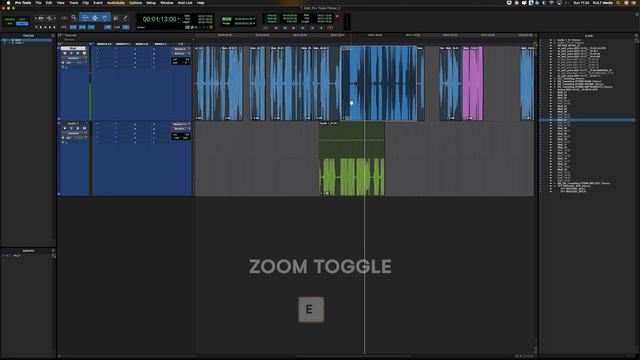640x360 pixels.
Task: Select the Pencil tool
Action: (x=125, y=18)
